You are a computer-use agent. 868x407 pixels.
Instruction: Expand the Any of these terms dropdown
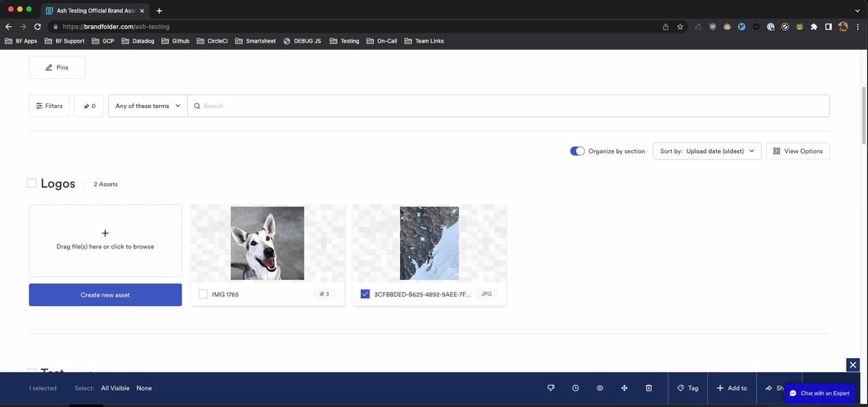point(148,106)
